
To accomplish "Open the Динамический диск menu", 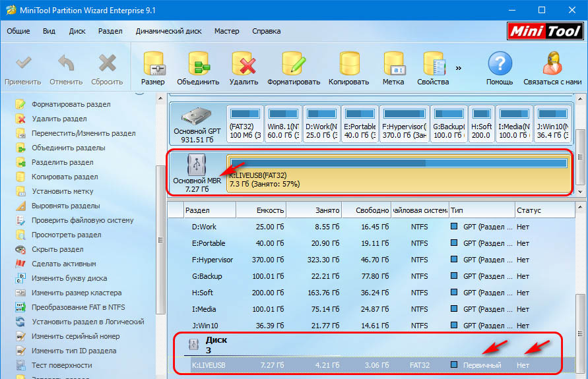I will (x=168, y=31).
